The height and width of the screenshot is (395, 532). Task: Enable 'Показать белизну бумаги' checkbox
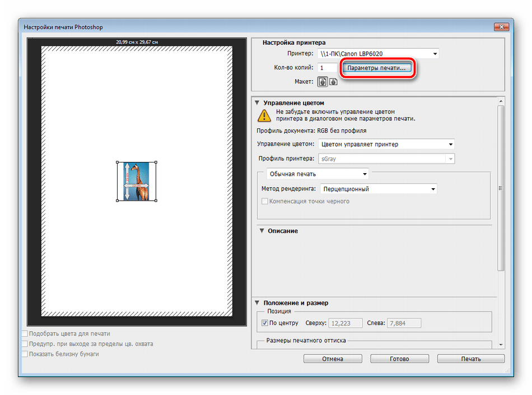click(24, 354)
